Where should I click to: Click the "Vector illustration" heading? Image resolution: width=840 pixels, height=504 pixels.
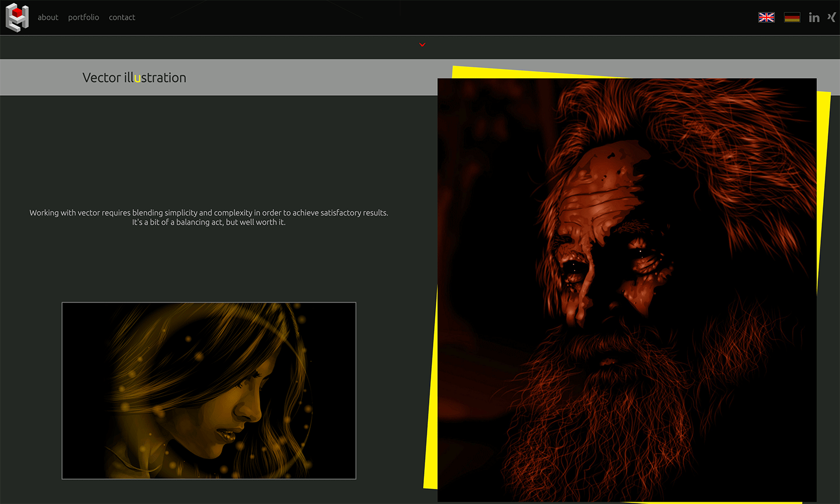coord(134,78)
